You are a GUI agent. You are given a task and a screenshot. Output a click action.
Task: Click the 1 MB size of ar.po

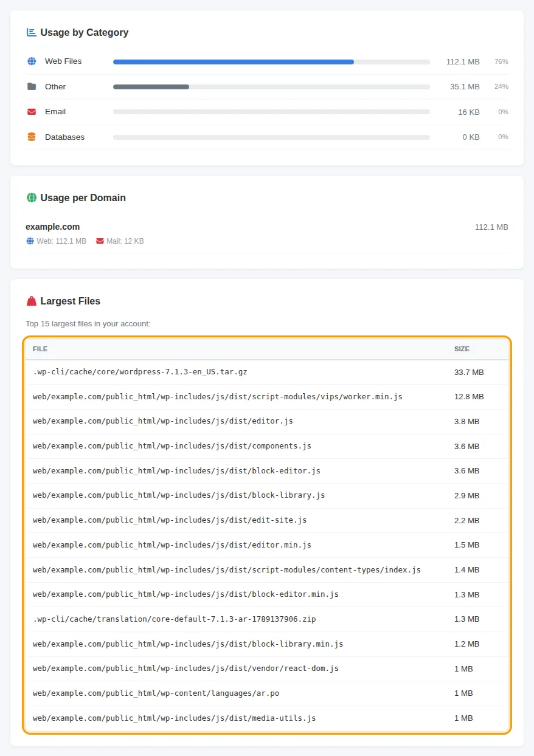click(x=463, y=693)
